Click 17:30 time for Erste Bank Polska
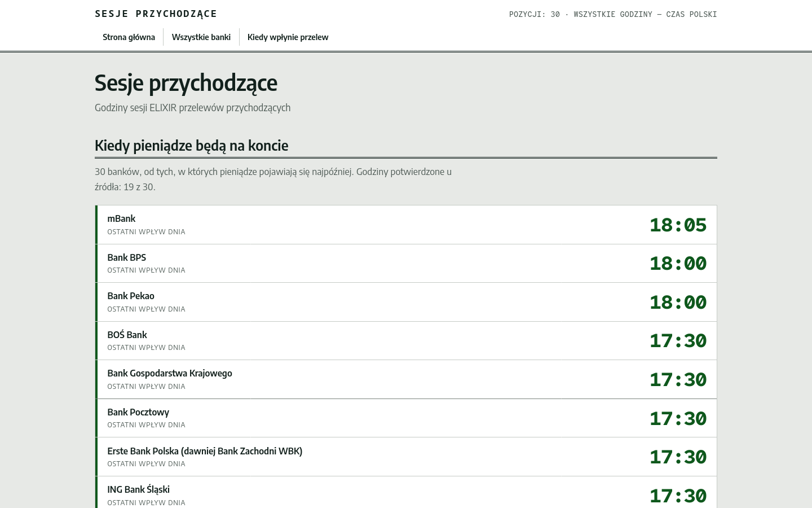This screenshot has width=812, height=508. pos(678,457)
